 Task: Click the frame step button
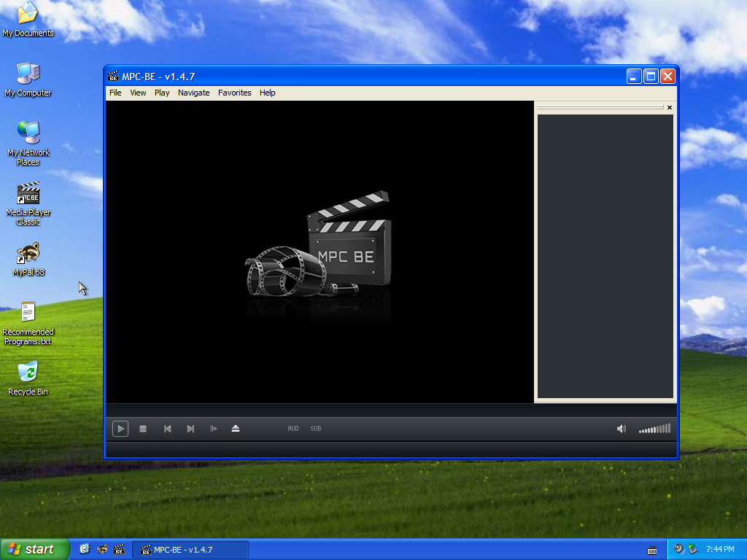(x=214, y=429)
